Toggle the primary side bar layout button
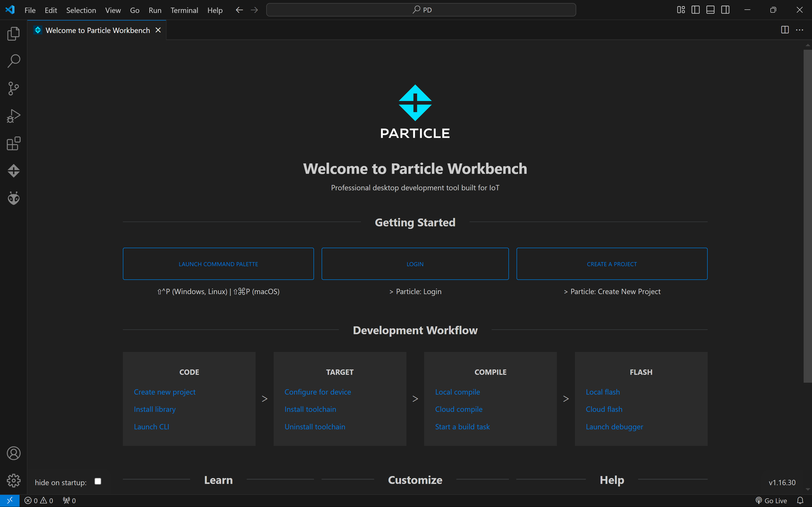Viewport: 812px width, 507px height. [695, 10]
